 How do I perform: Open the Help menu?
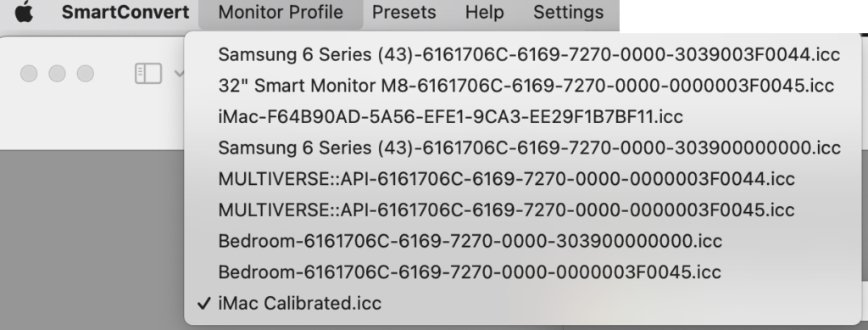pos(484,12)
